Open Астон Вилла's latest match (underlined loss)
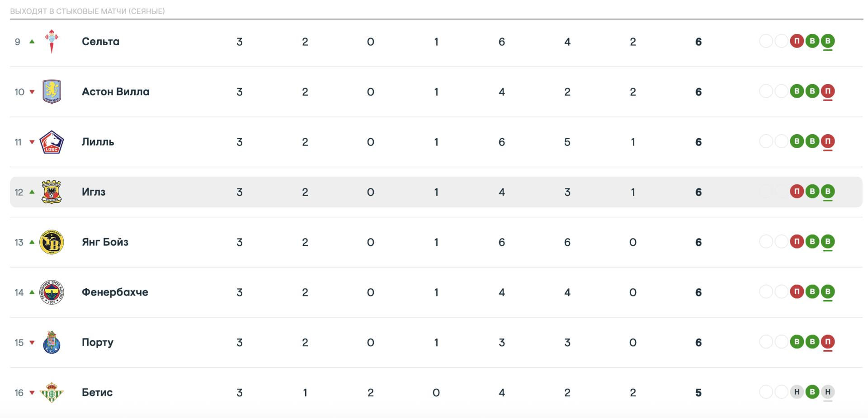This screenshot has height=418, width=868. pos(827,91)
